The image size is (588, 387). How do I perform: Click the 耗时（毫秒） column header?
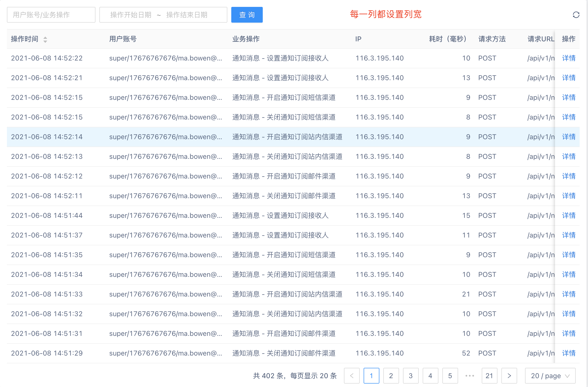point(448,39)
